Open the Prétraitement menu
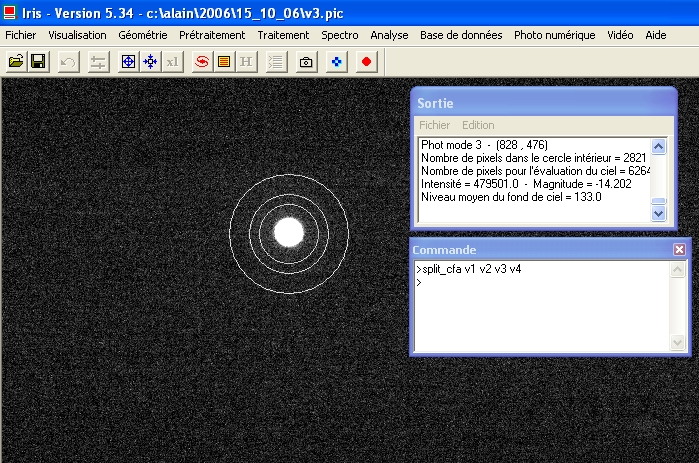699x463 pixels. click(x=212, y=35)
